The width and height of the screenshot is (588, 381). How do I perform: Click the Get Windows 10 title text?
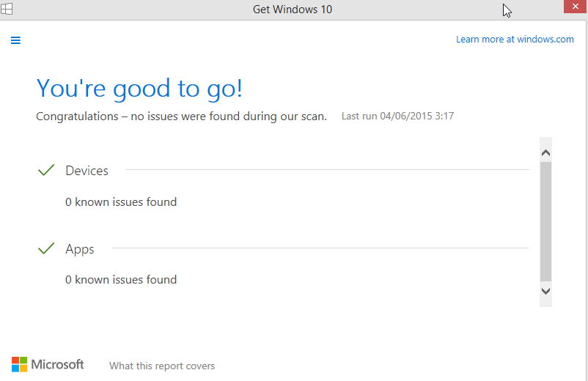293,10
